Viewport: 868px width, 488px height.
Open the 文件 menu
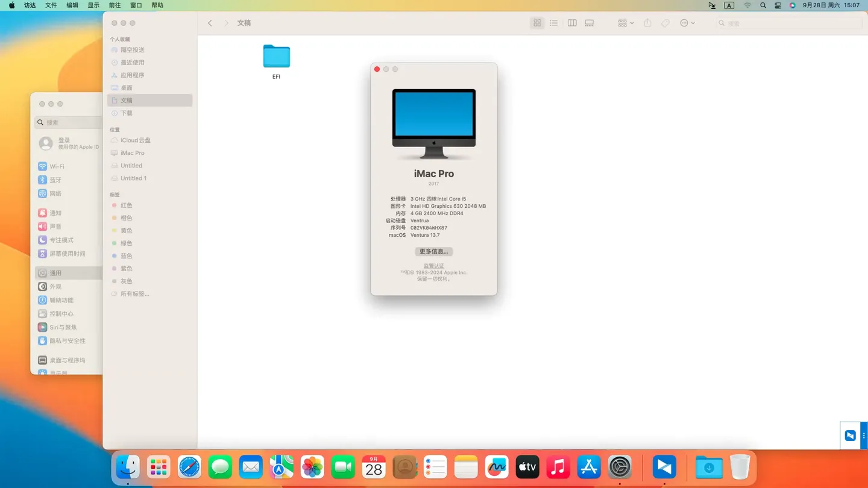(x=51, y=5)
